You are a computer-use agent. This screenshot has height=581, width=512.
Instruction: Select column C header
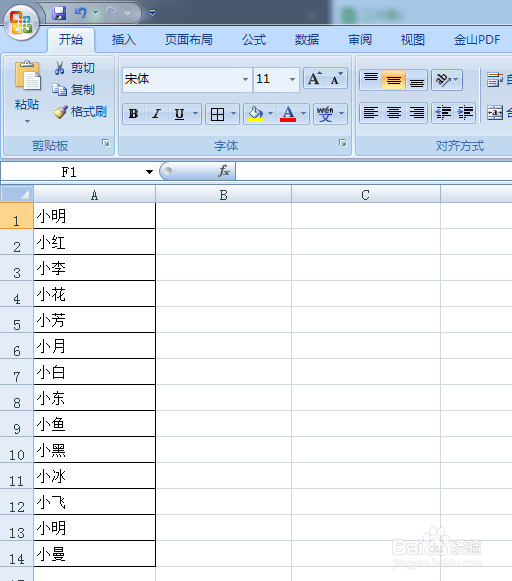(x=366, y=194)
